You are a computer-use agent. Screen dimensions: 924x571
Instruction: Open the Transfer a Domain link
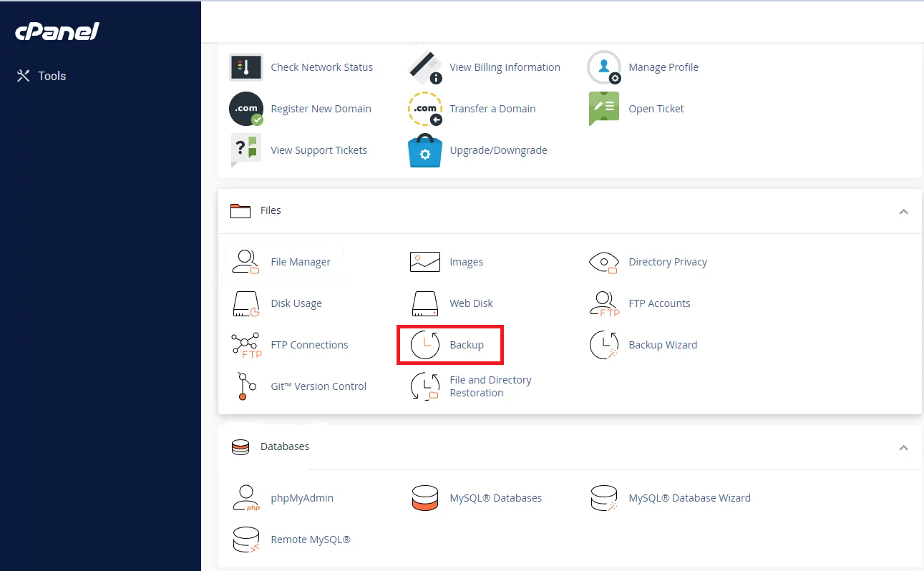(x=493, y=109)
